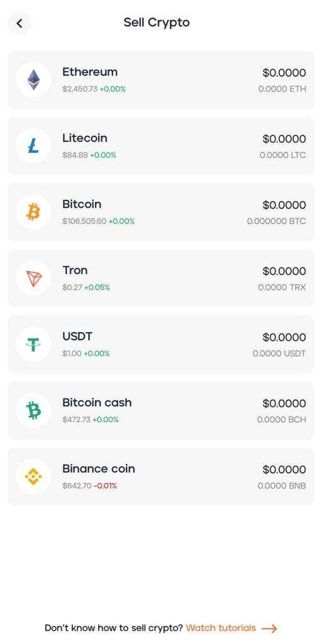Select the Bitcoin cash name label

[x=97, y=402]
